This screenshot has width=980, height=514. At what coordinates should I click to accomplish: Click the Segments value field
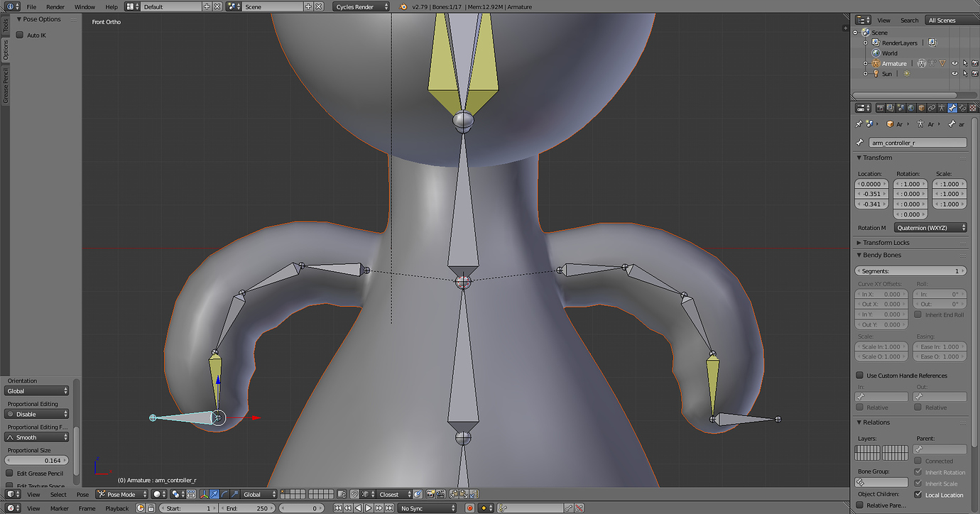pos(910,271)
